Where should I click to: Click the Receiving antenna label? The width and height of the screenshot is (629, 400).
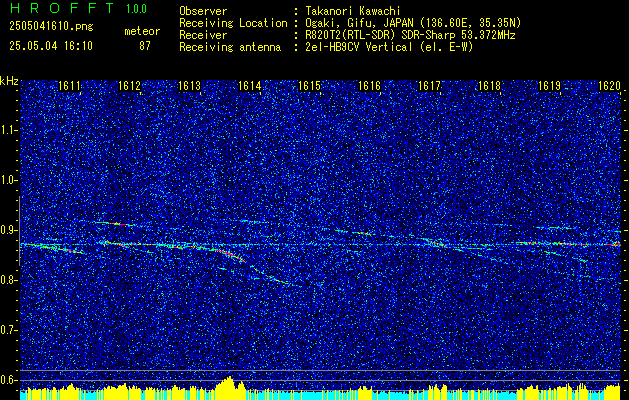[x=230, y=47]
